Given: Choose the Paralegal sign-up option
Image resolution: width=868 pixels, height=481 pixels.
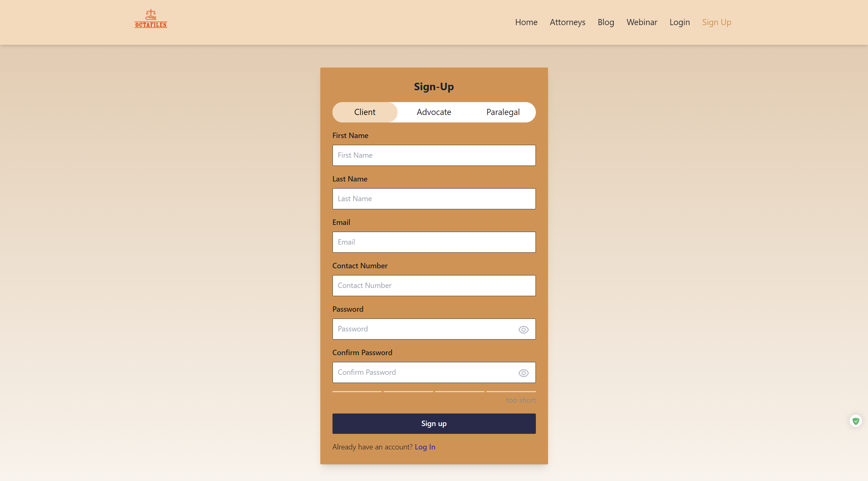Looking at the screenshot, I should pyautogui.click(x=503, y=112).
